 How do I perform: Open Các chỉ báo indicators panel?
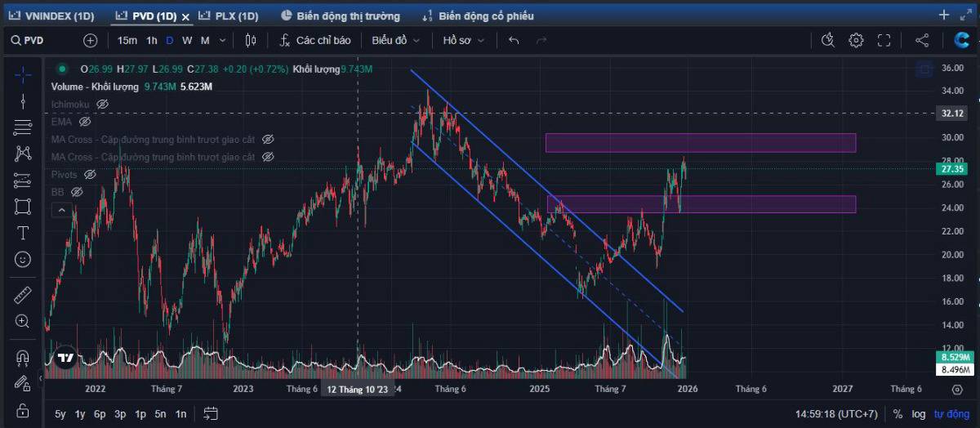coord(315,40)
